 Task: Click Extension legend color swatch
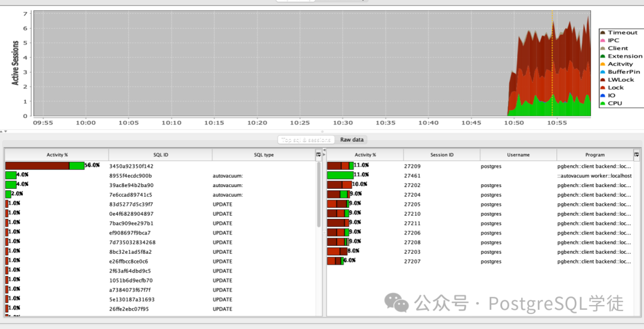[x=602, y=56]
